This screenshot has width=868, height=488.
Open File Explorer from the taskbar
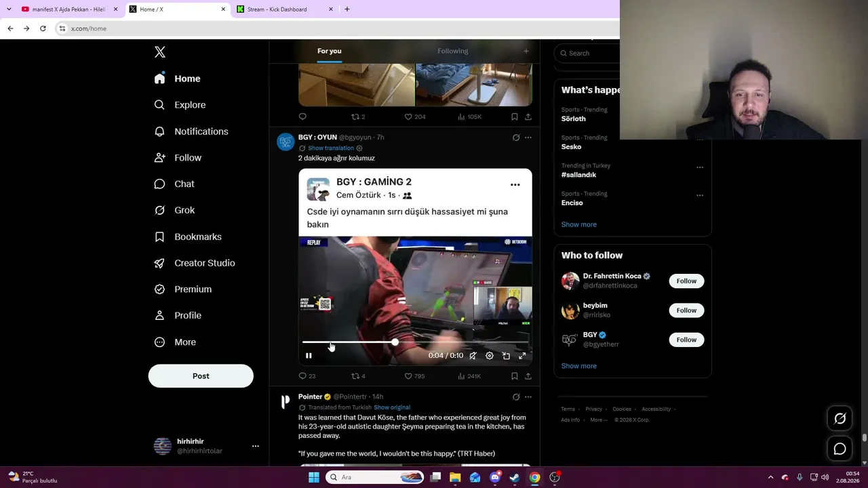tap(455, 477)
